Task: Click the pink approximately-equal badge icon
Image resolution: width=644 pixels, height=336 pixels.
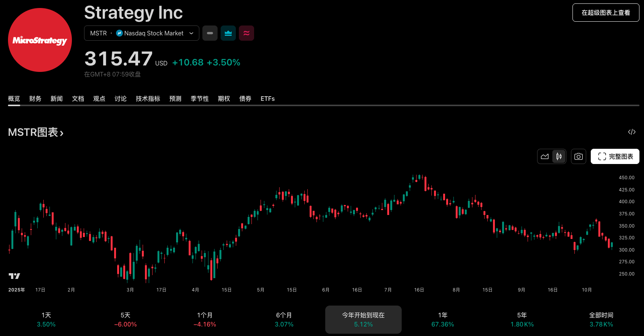Action: (246, 33)
